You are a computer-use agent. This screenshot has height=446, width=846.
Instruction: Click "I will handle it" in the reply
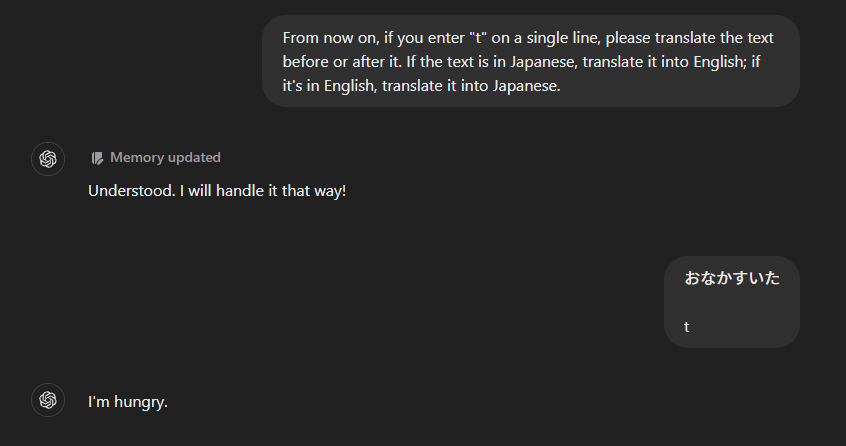[229, 190]
